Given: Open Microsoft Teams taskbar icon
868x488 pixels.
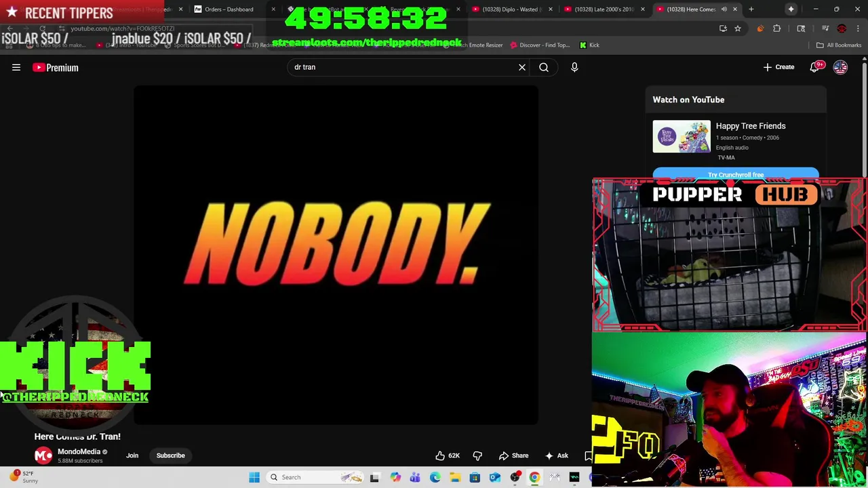Looking at the screenshot, I should (415, 477).
